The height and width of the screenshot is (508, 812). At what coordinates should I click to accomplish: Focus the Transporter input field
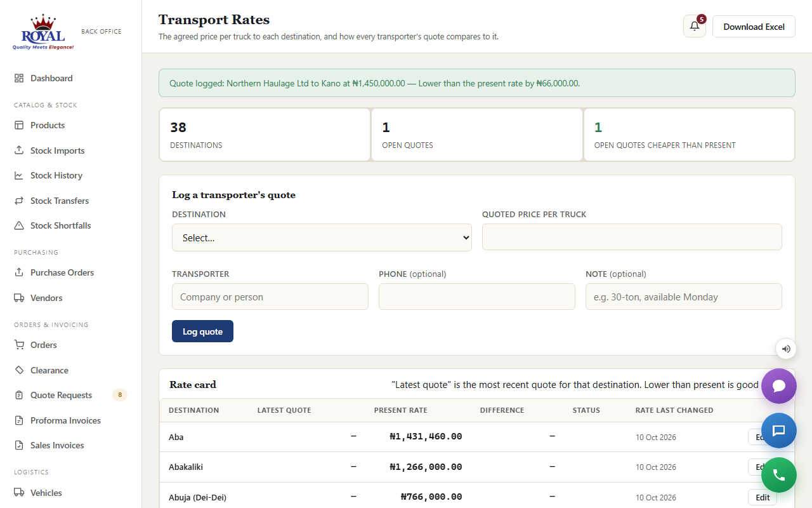[270, 297]
